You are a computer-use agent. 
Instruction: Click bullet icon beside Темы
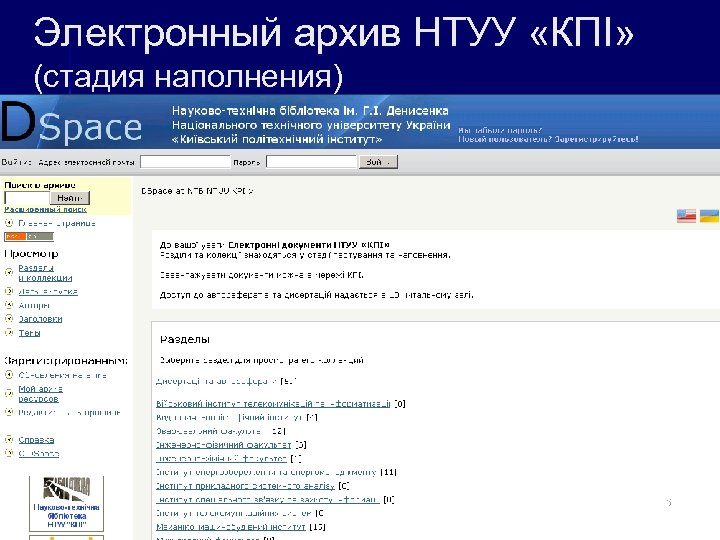pos(9,332)
